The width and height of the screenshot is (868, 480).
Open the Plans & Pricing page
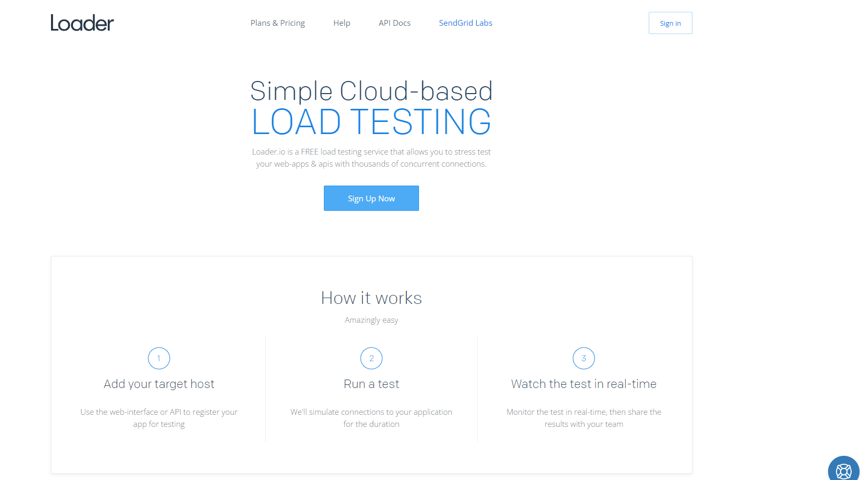click(x=278, y=23)
